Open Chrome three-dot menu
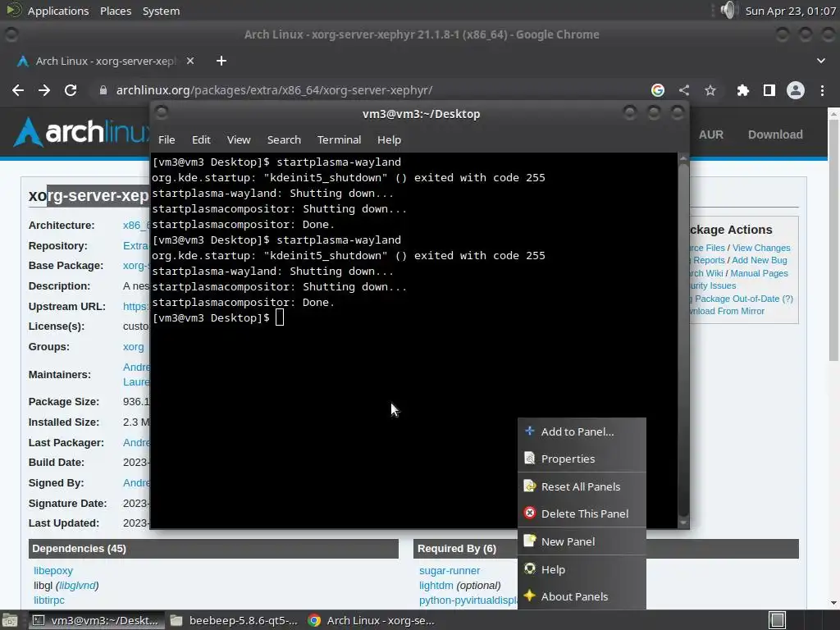Image resolution: width=840 pixels, height=630 pixels. [822, 90]
